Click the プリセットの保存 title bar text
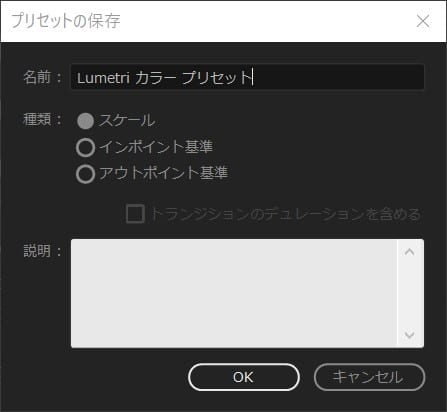 coord(66,21)
